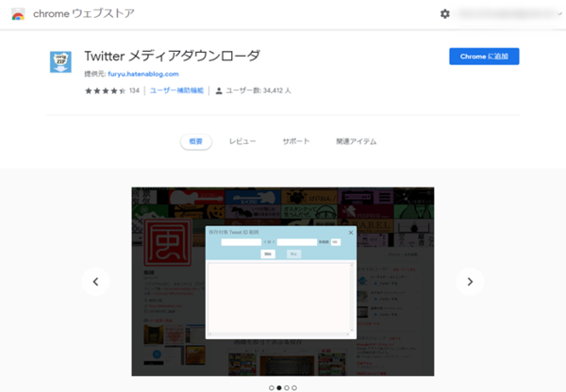Click the extension screenshot preview image
Screen dimensions: 566x392
(x=283, y=282)
